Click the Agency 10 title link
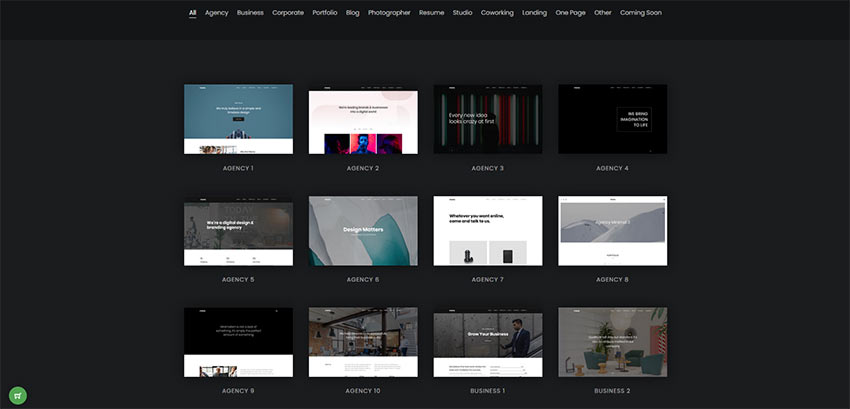This screenshot has width=850, height=409. tap(363, 391)
